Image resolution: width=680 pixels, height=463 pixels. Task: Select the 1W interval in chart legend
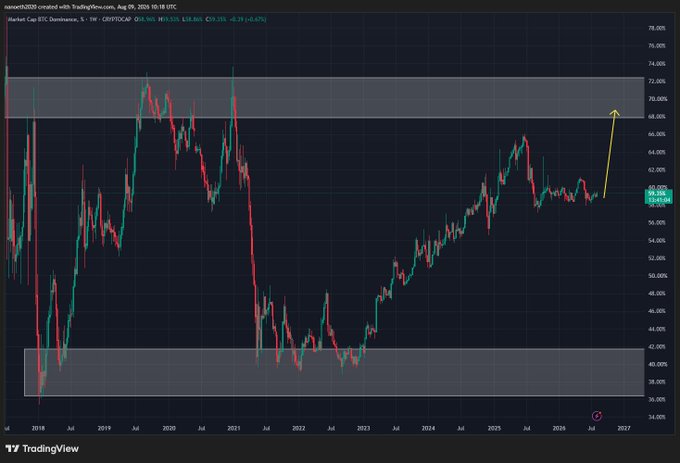(93, 20)
